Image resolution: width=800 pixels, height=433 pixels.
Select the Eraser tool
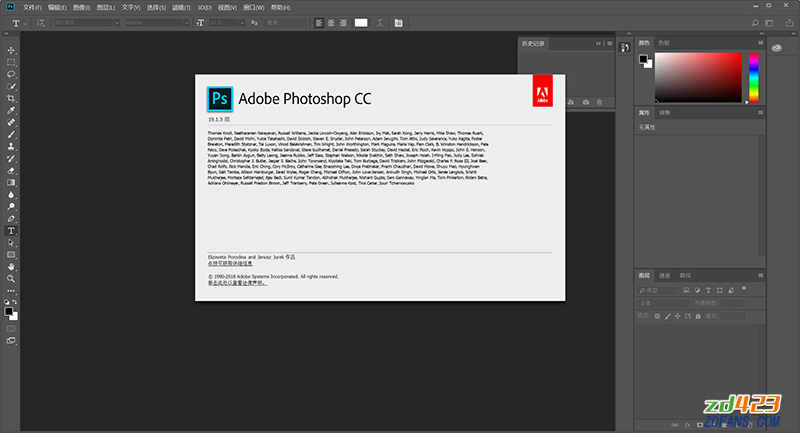point(11,171)
